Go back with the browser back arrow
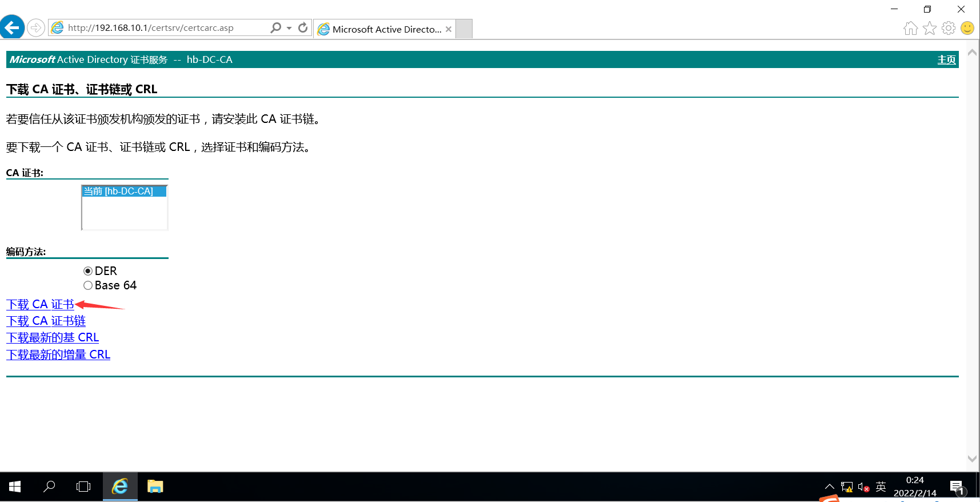Screen dimensions: 980x502 click(x=12, y=27)
